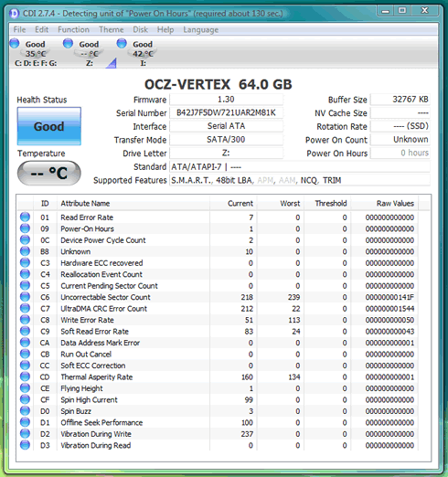
Task: Click the Write Error Rate attribute name
Action: click(x=87, y=320)
